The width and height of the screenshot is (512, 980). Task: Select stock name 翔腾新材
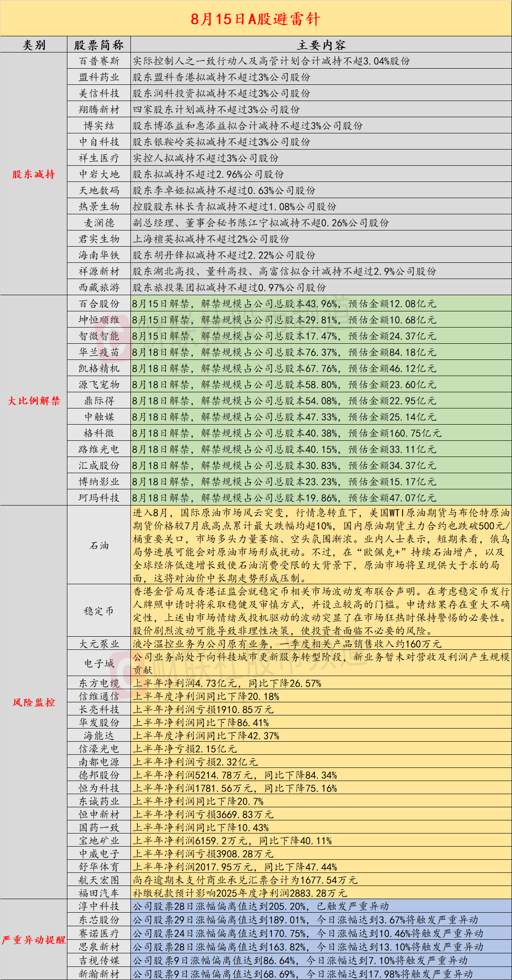tap(99, 109)
